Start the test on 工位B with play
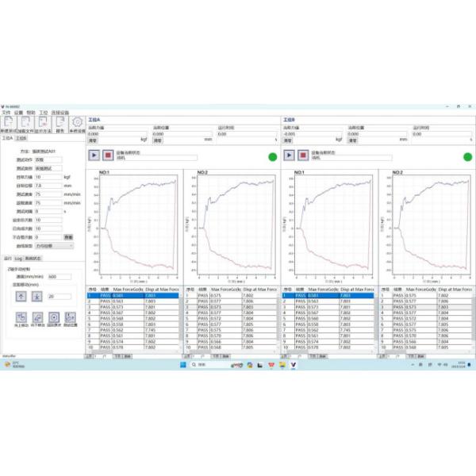Image resolution: width=476 pixels, height=476 pixels. [290, 155]
